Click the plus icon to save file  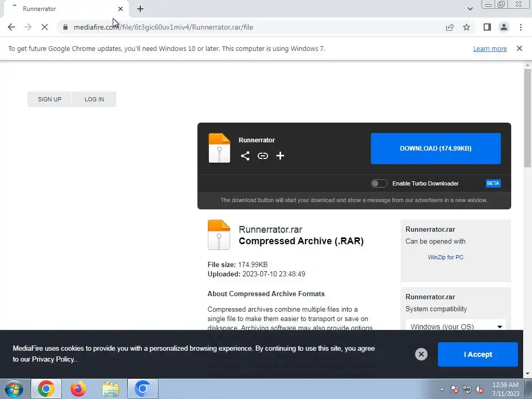click(280, 156)
